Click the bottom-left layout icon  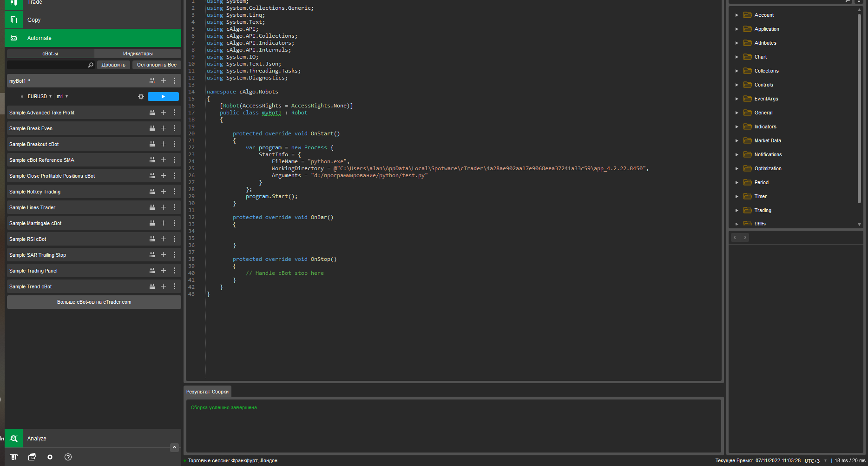(x=13, y=457)
